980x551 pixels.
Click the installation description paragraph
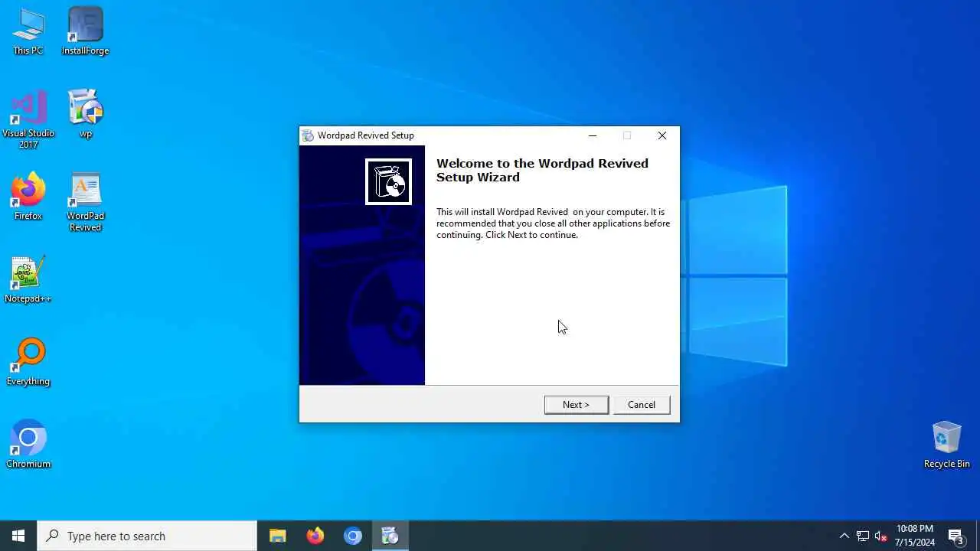[553, 223]
